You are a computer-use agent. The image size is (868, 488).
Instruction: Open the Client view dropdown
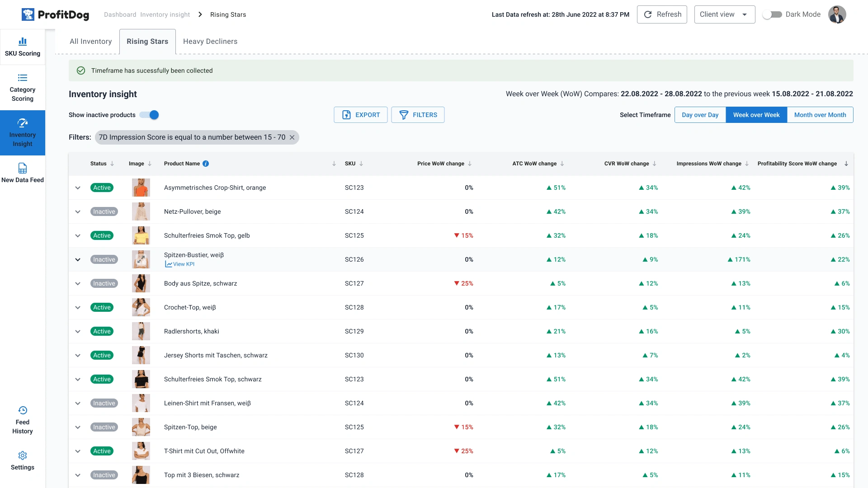click(x=724, y=14)
